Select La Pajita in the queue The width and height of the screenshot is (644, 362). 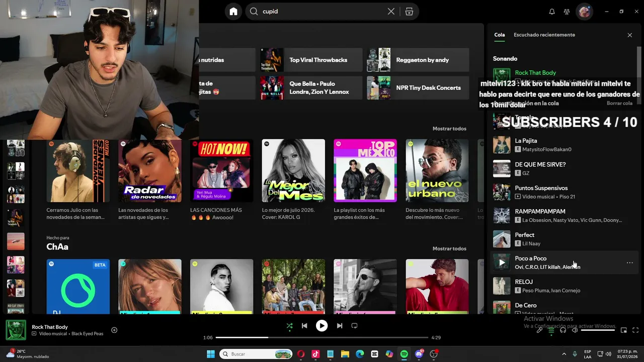click(x=565, y=145)
